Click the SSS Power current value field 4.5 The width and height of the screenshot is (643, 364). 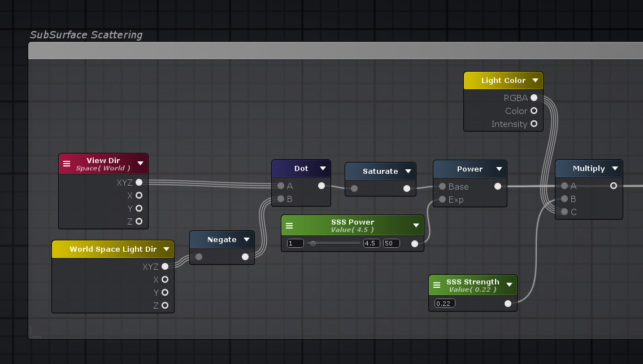click(x=372, y=243)
